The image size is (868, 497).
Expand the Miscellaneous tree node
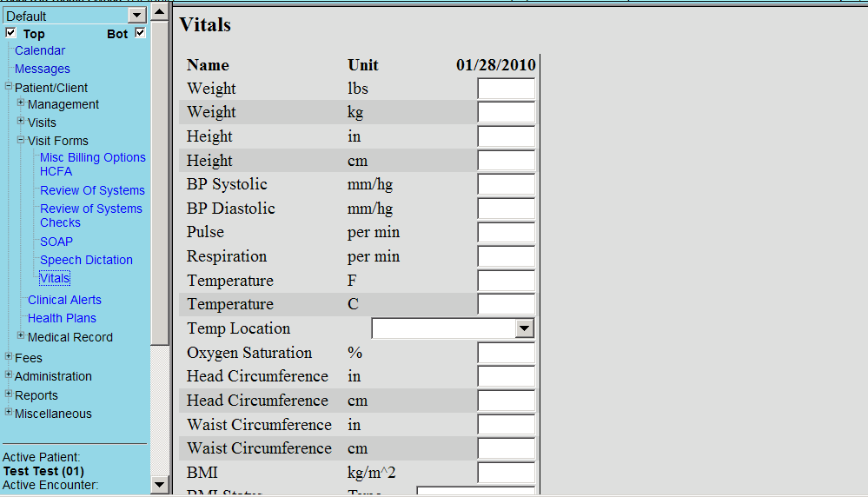click(9, 412)
